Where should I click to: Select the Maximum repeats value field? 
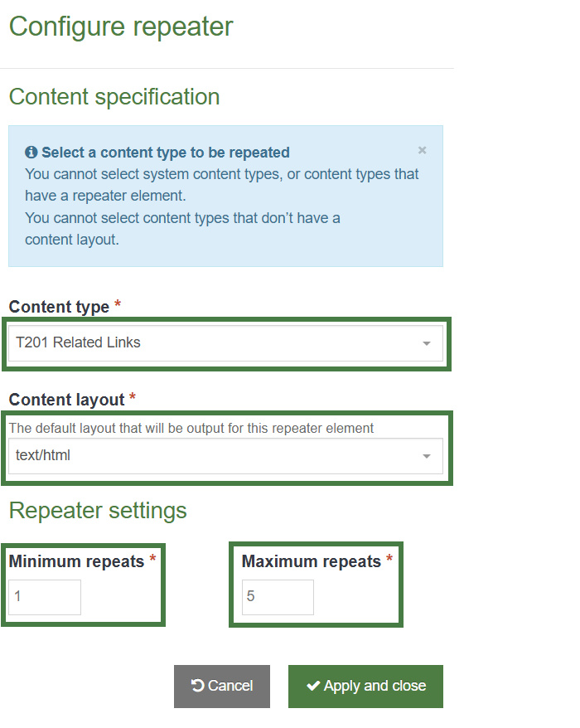tap(277, 597)
